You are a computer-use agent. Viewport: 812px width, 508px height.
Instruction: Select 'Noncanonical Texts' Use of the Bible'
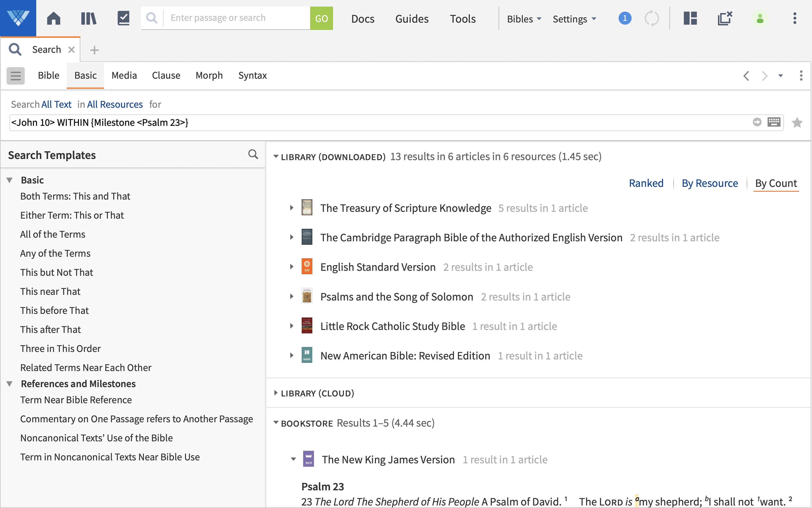[x=96, y=438]
